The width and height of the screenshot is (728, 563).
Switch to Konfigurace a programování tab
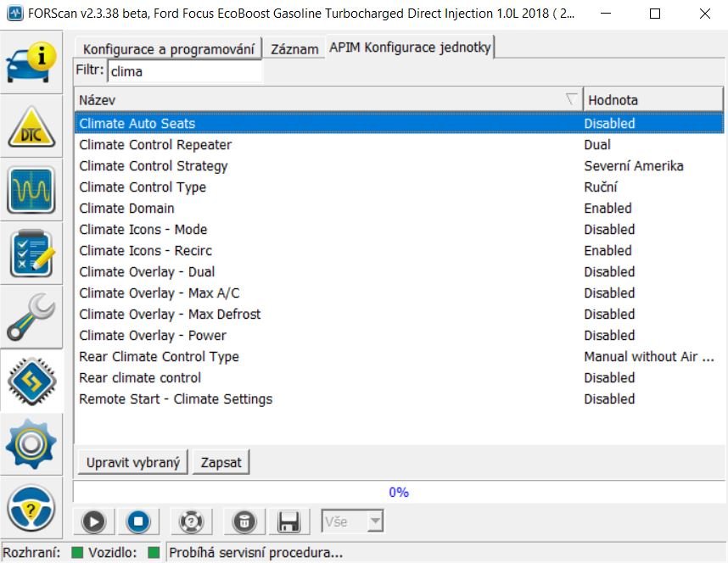(169, 49)
